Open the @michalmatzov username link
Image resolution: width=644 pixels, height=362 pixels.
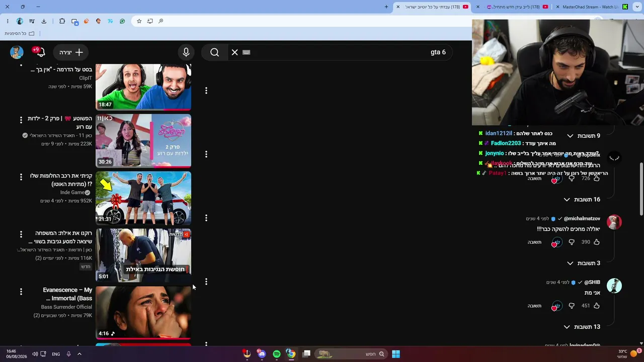582,219
